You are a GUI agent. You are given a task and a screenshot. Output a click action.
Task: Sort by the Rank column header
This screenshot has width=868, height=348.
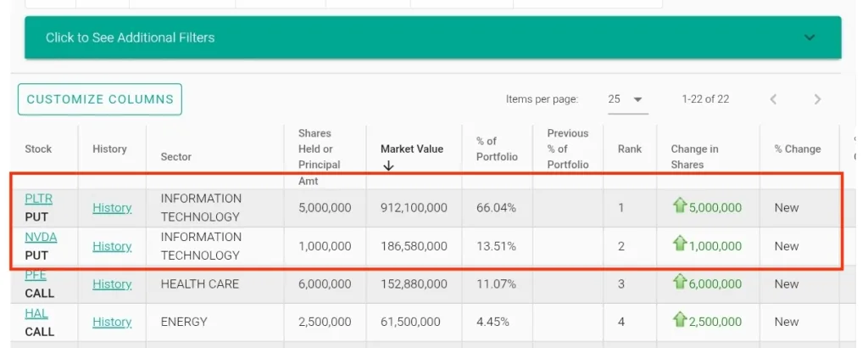coord(629,149)
